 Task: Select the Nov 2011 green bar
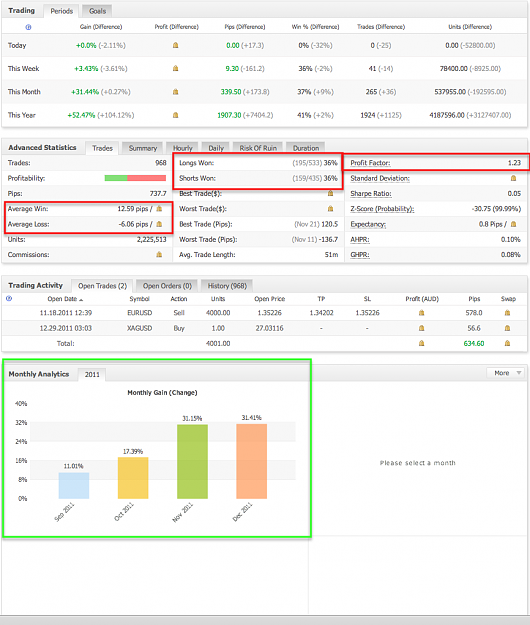pos(192,462)
